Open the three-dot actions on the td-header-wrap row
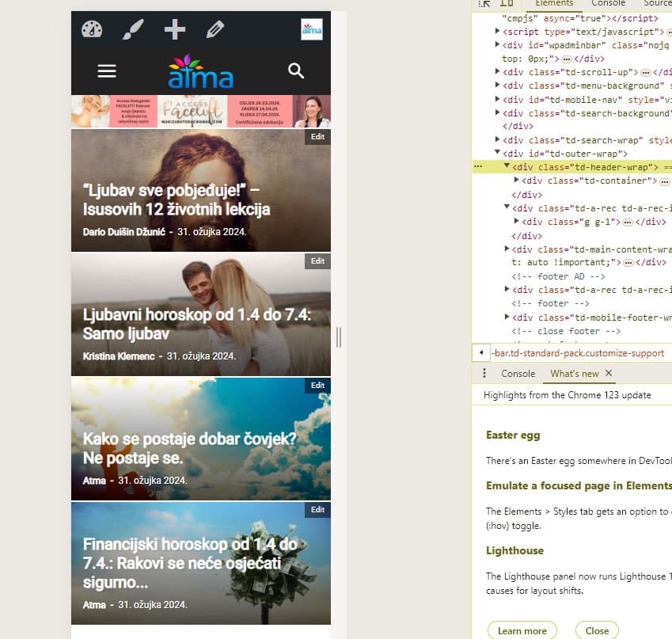672x639 pixels. pos(478,167)
